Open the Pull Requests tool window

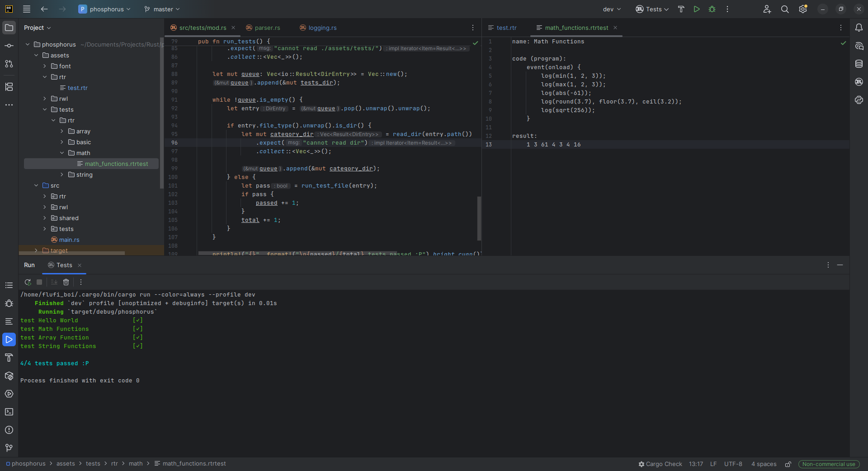[9, 64]
